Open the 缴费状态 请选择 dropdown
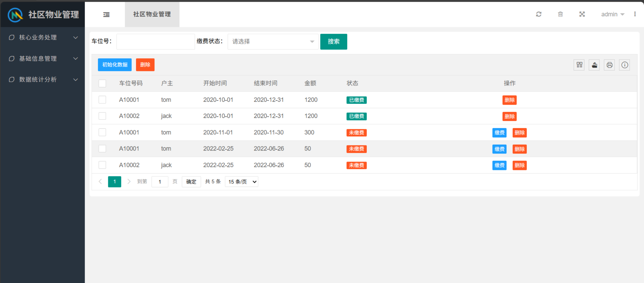The width and height of the screenshot is (644, 283). 273,42
